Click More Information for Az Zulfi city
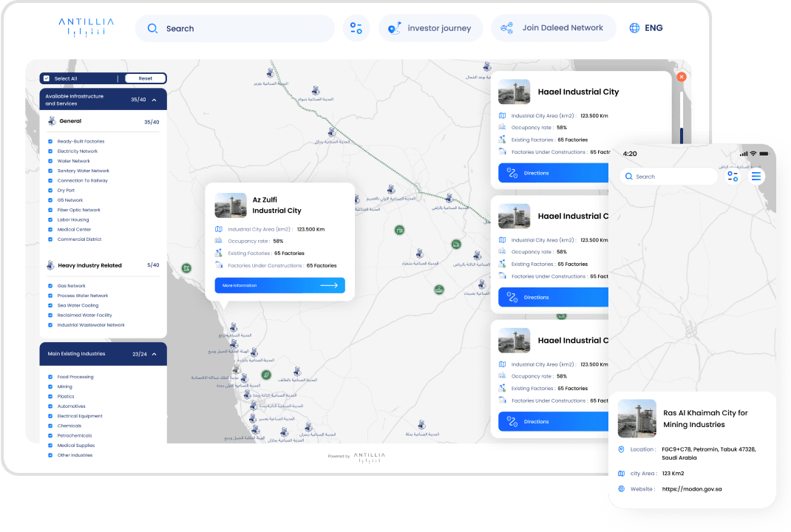The height and width of the screenshot is (532, 791). 279,285
